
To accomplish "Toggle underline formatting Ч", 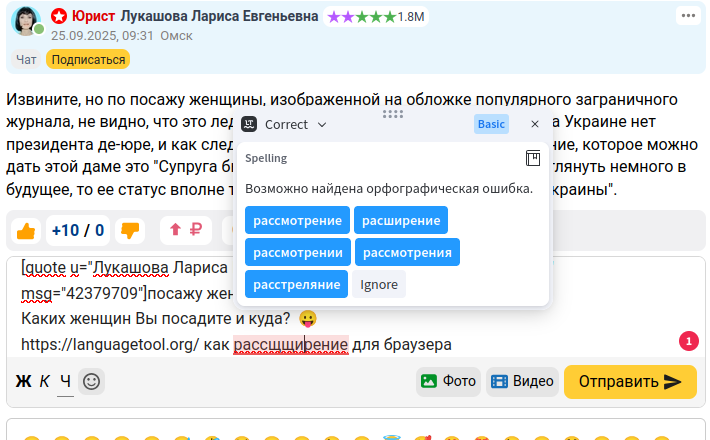I will [x=65, y=381].
